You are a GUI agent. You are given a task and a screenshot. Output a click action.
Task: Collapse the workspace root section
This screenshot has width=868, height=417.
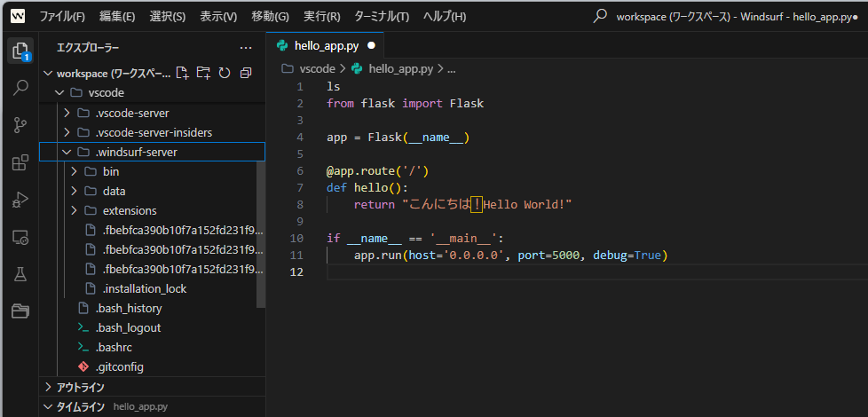48,73
